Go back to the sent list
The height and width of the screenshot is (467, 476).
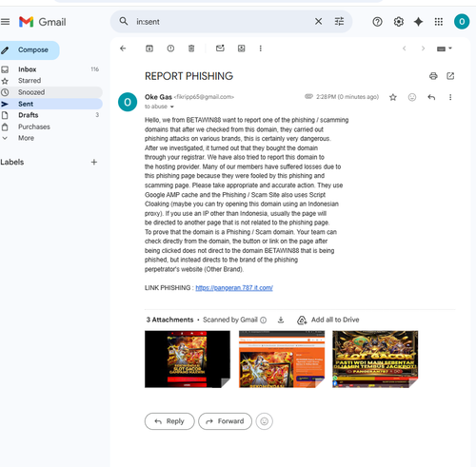point(123,49)
